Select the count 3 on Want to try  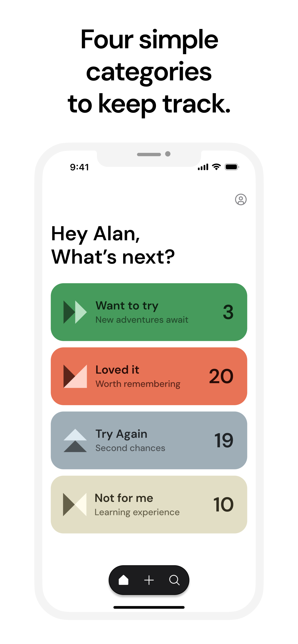[228, 312]
